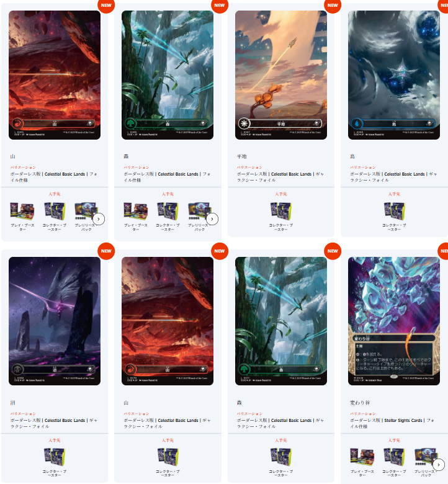
Task: Expand next products arrow on 変わり谷 card
Action: [x=439, y=465]
